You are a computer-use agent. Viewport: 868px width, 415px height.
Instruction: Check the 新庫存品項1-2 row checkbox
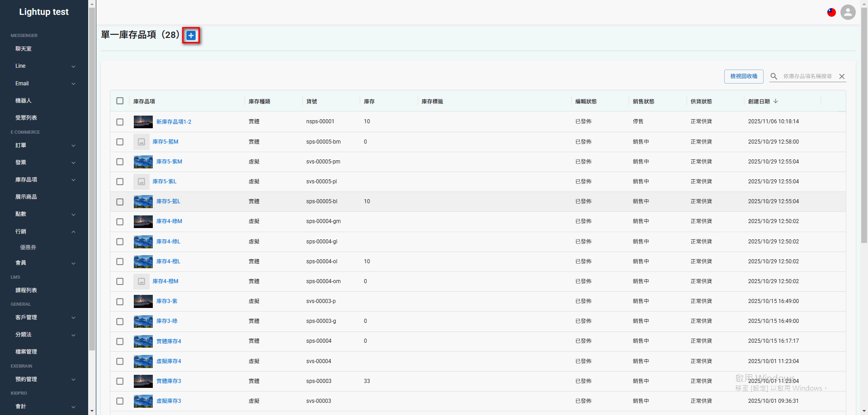pos(120,122)
